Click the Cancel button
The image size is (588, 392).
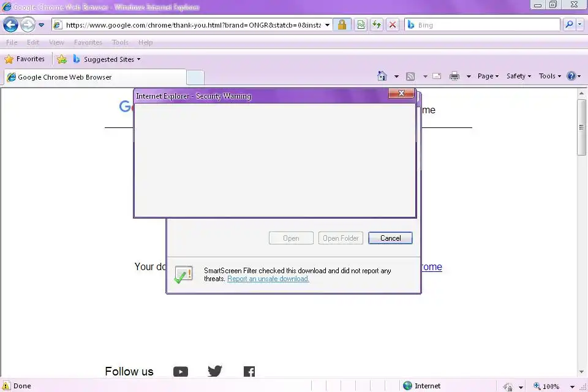click(x=390, y=238)
